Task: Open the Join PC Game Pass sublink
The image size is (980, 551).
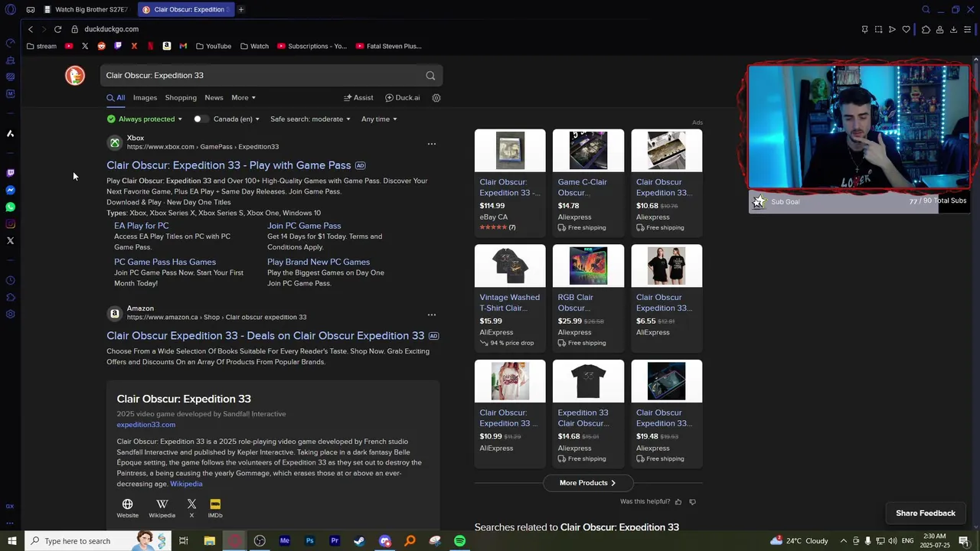Action: (x=304, y=226)
